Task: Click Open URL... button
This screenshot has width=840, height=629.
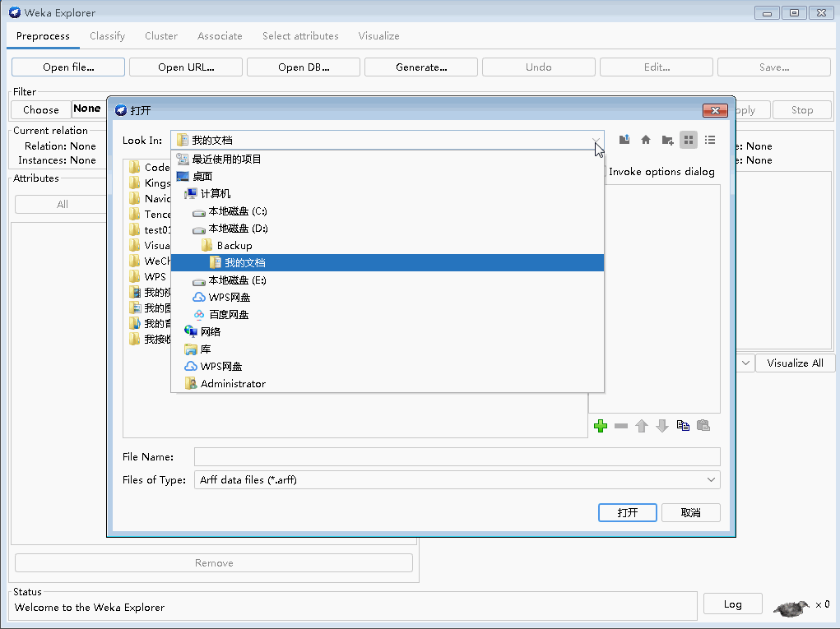Action: (186, 67)
